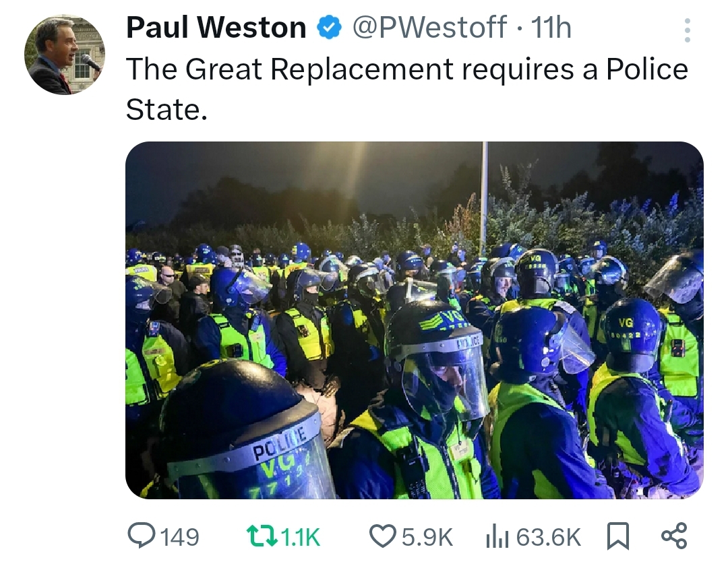Image resolution: width=728 pixels, height=568 pixels.
Task: Open the share icon menu
Action: (x=673, y=536)
